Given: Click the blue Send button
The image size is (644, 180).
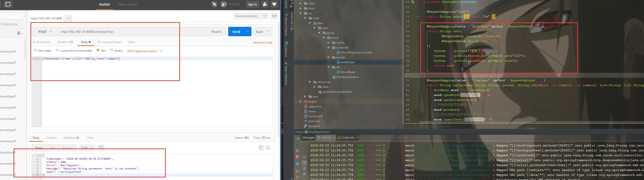Looking at the screenshot, I should tap(236, 32).
